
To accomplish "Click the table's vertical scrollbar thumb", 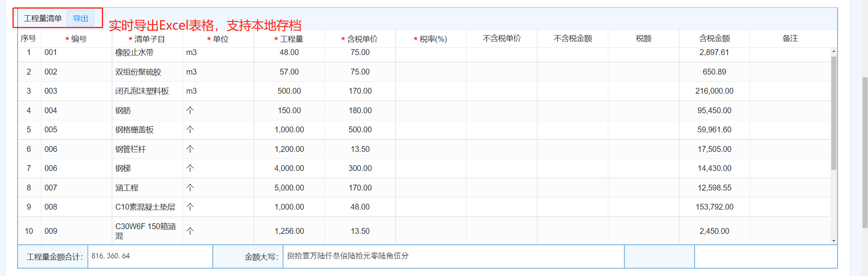I will (834, 113).
